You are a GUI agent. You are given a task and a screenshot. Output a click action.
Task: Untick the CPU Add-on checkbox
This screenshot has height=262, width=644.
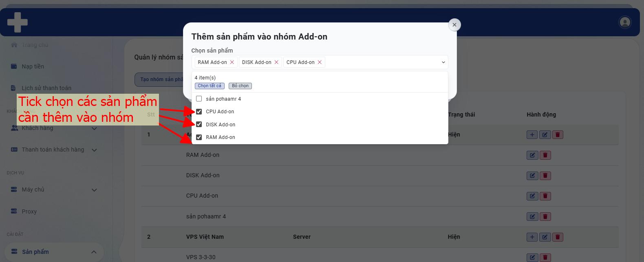coord(199,112)
